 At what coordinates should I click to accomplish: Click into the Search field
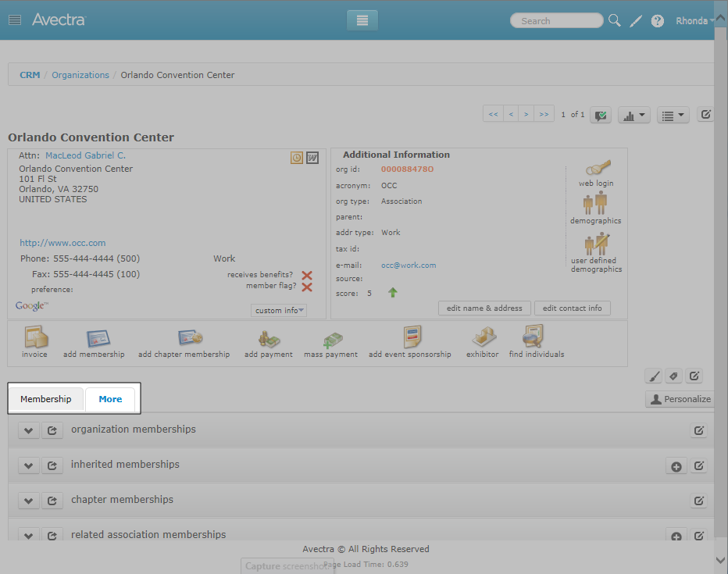tap(557, 21)
